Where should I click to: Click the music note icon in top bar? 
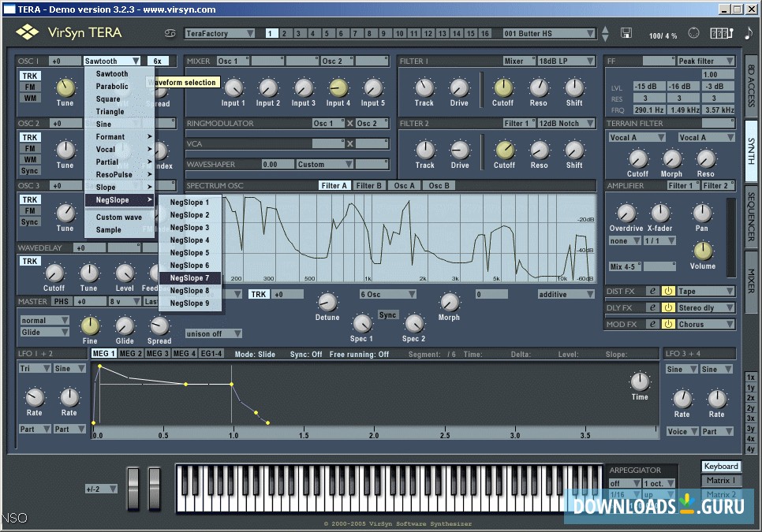(748, 33)
